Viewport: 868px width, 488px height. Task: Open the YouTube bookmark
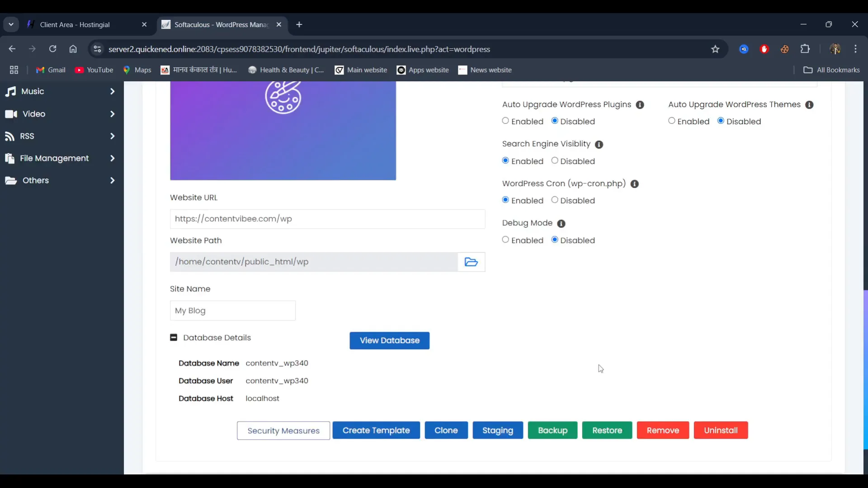(94, 70)
